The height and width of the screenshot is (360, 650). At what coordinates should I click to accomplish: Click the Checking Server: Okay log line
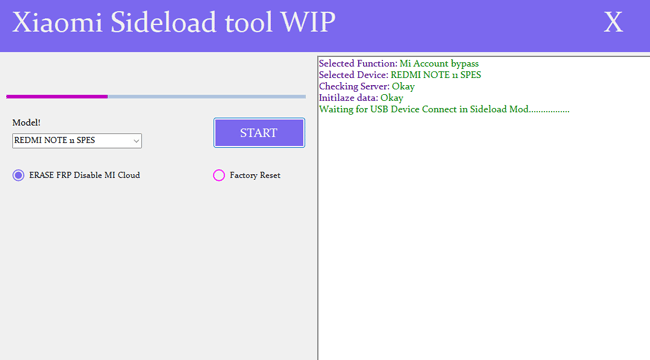tap(366, 86)
